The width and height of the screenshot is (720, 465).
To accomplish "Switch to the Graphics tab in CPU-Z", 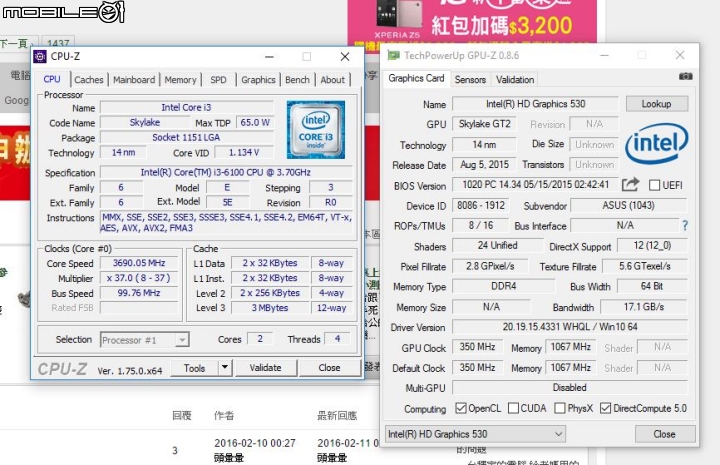I will click(258, 80).
